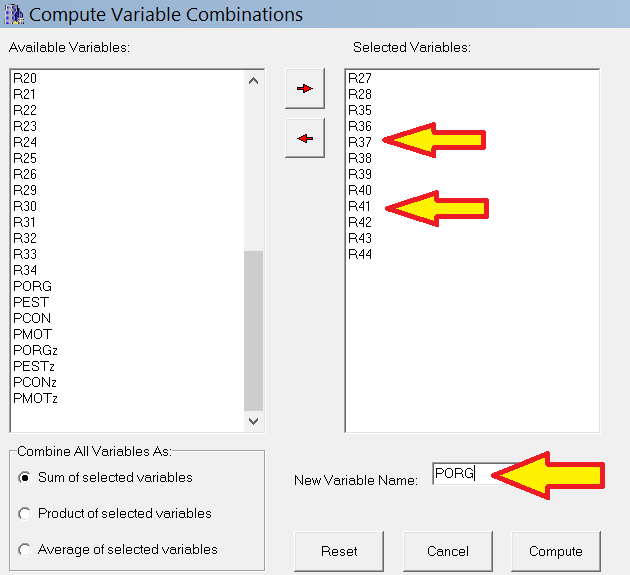Pick PESTz in Available Variables list
Screen dimensions: 630x575
click(x=34, y=366)
